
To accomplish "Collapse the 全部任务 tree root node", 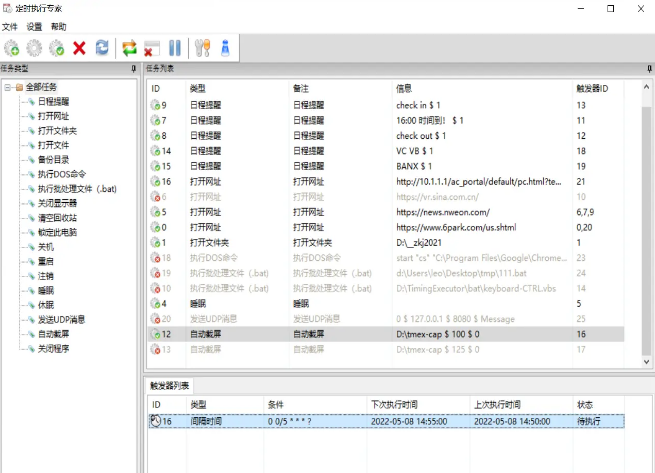I will point(7,87).
